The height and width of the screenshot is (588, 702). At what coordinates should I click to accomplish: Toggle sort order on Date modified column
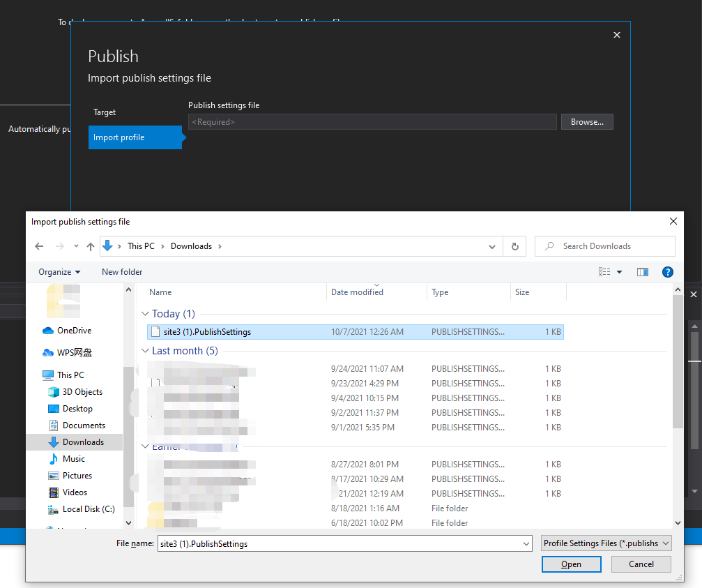coord(356,292)
